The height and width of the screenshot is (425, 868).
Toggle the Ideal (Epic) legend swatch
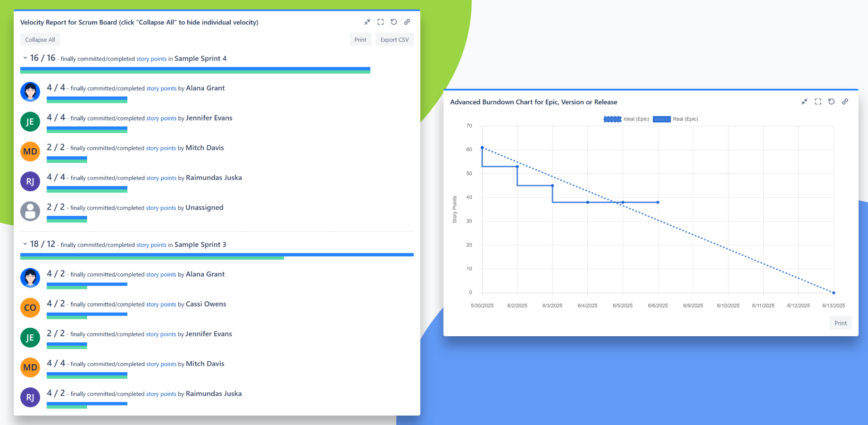click(x=612, y=119)
